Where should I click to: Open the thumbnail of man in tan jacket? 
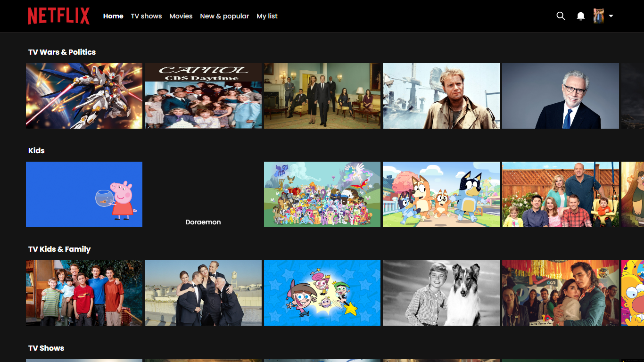441,96
